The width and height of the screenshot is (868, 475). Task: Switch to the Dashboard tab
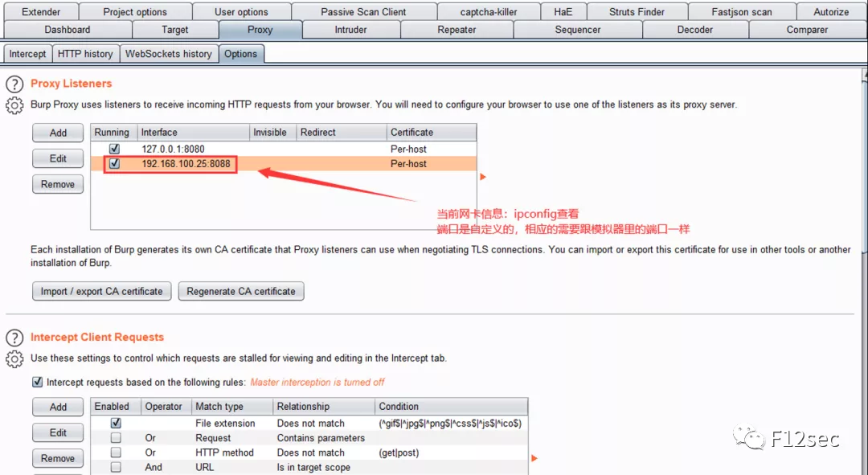[x=68, y=30]
